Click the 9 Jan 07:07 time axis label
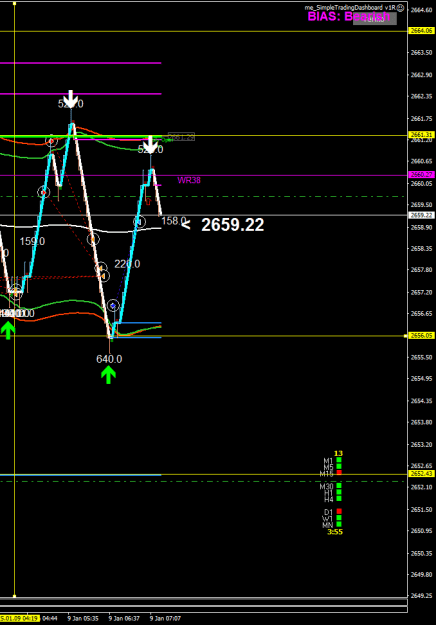436x625 pixels. [x=165, y=619]
